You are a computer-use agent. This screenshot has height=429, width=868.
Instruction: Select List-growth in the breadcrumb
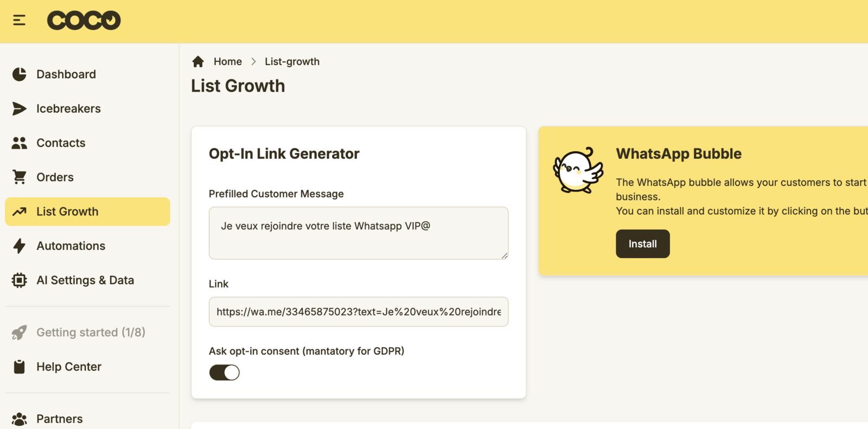click(292, 61)
